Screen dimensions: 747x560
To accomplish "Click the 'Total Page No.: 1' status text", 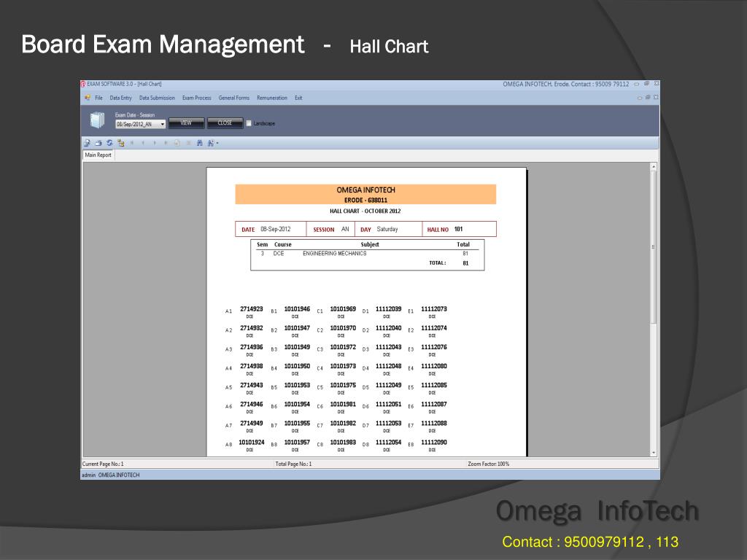I will 293,464.
